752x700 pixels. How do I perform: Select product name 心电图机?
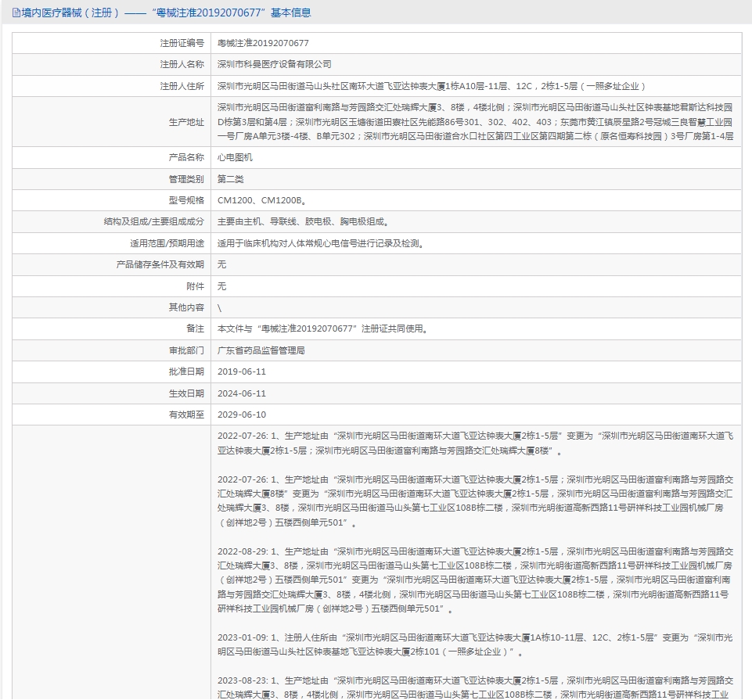[235, 157]
